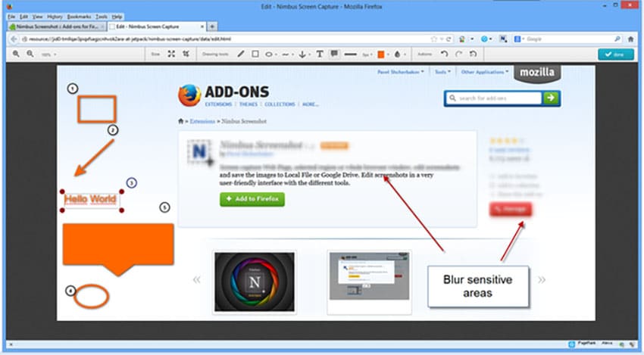Select the ellipse drawing tool
The height and width of the screenshot is (355, 644).
[x=268, y=54]
